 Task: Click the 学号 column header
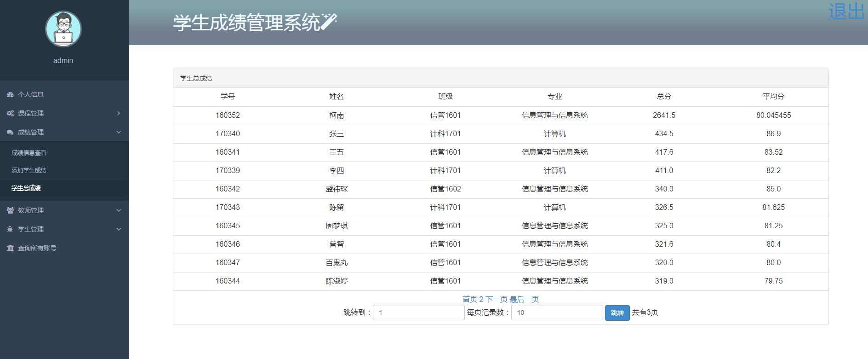(228, 97)
